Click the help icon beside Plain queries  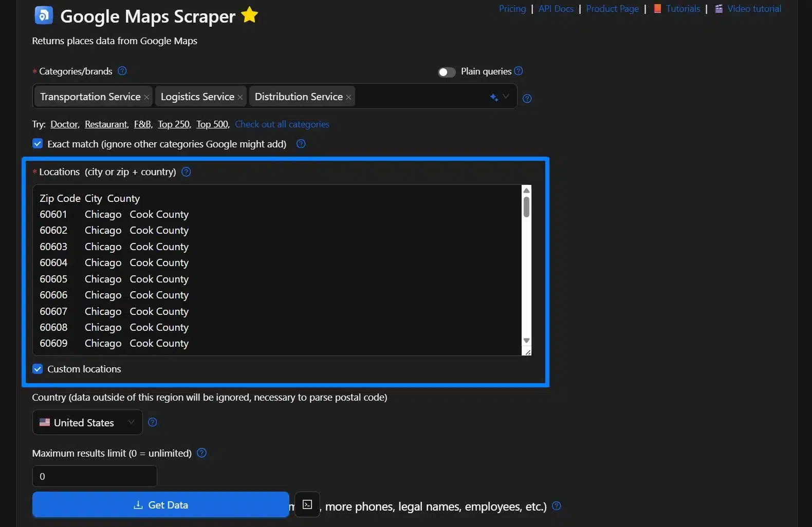coord(519,71)
